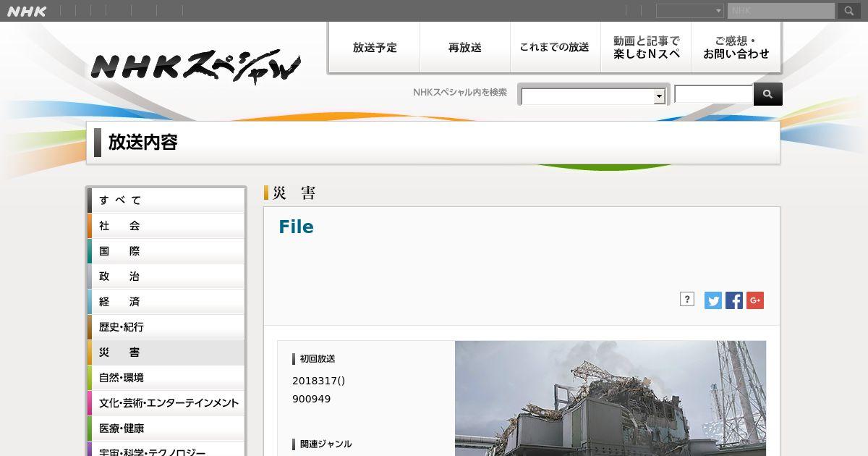
Task: Select 宇宙・科学・テクノロジー category
Action: click(166, 449)
